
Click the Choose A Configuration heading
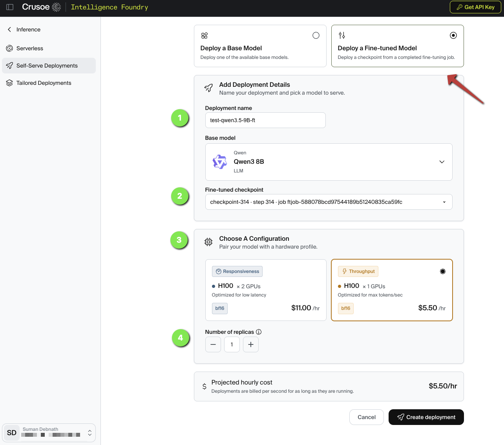tap(254, 238)
